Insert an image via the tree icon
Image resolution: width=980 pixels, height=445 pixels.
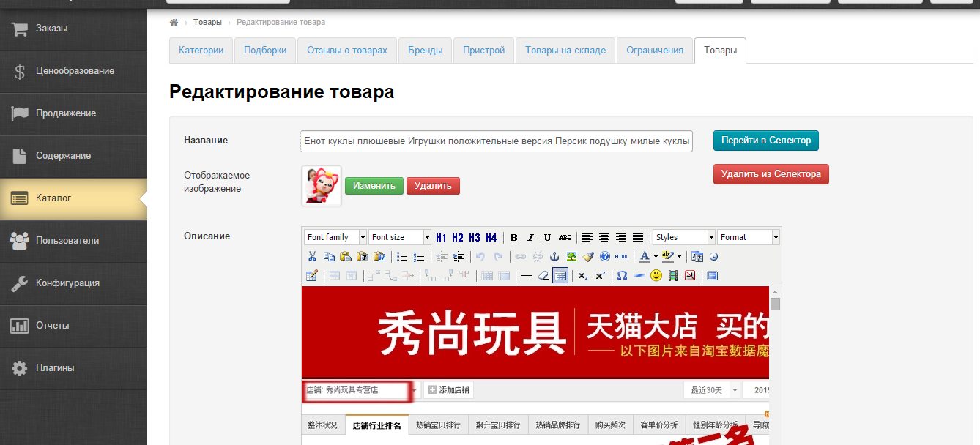coord(571,257)
